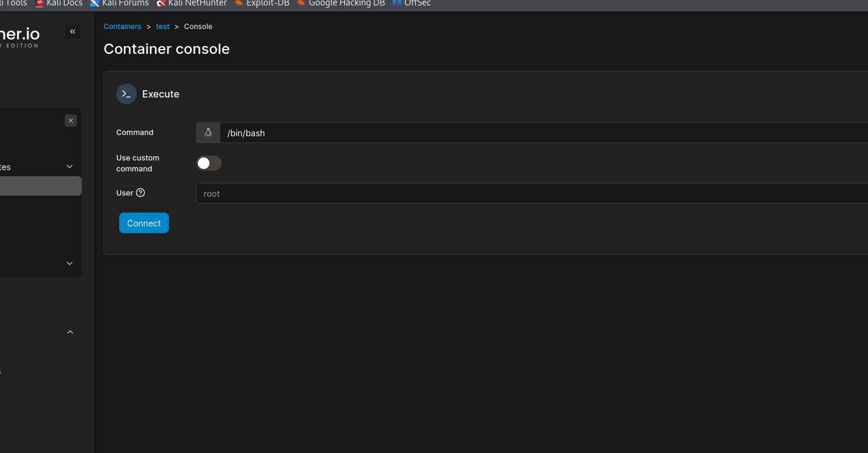
Task: Open the /bin/bash command dropdown
Action: tap(544, 133)
